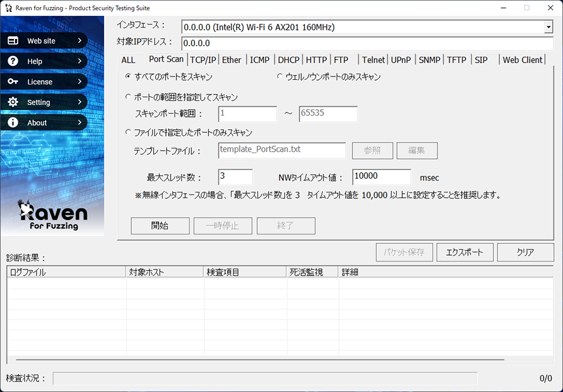Switch to the Telnet tab
563x392 pixels.
[x=373, y=60]
